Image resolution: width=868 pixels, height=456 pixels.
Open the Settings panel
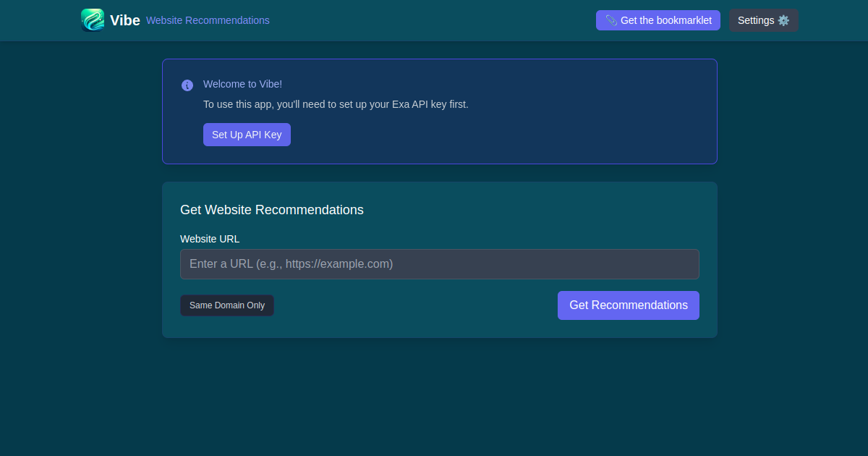tap(763, 20)
